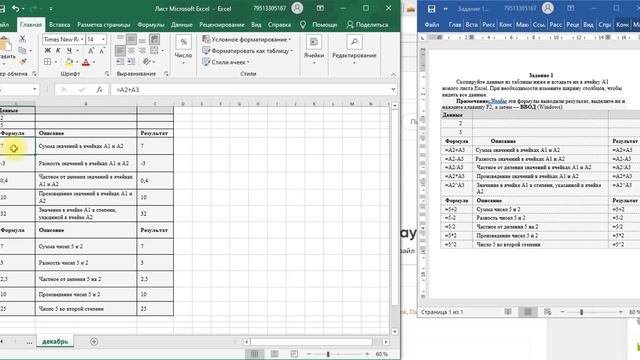Click the Decrease Indent icon in Excel
This screenshot has width=640, height=360.
tap(120, 62)
